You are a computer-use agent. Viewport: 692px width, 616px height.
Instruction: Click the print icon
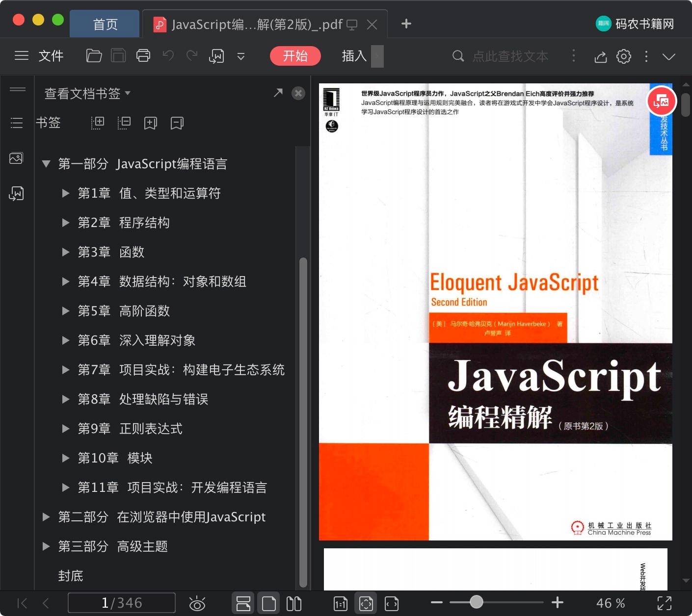[x=143, y=56]
